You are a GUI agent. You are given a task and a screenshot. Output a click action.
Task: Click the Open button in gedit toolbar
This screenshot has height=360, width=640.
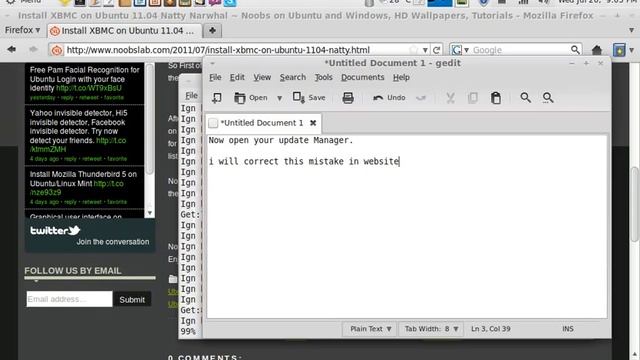pos(251,98)
